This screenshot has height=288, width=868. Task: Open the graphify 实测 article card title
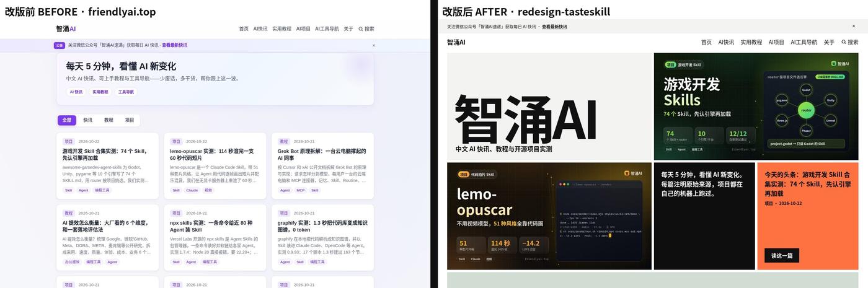tap(322, 226)
